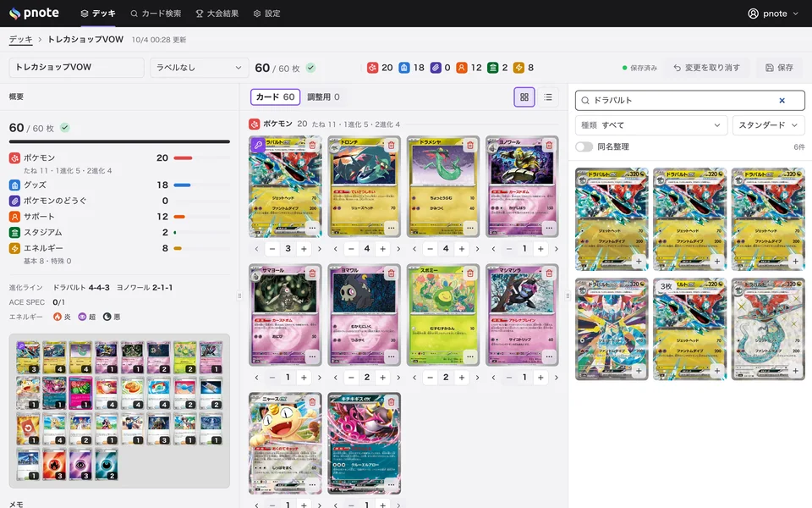Image resolution: width=812 pixels, height=508 pixels.
Task: Click trash icon on マシマシラ card
Action: click(x=549, y=273)
